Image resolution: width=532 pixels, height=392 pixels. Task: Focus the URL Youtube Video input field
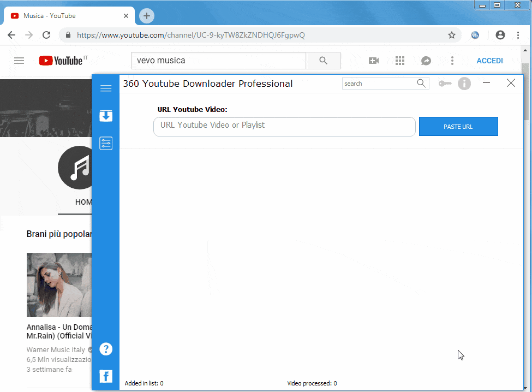(x=284, y=127)
